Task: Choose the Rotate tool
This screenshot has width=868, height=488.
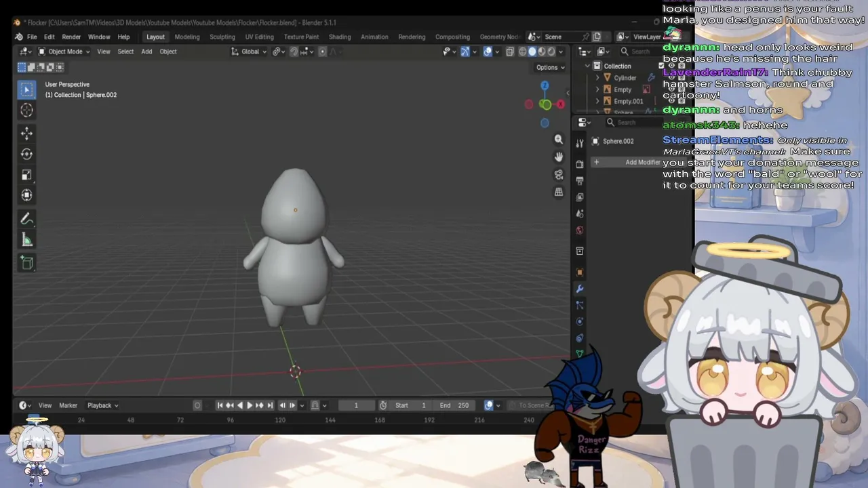Action: tap(26, 154)
